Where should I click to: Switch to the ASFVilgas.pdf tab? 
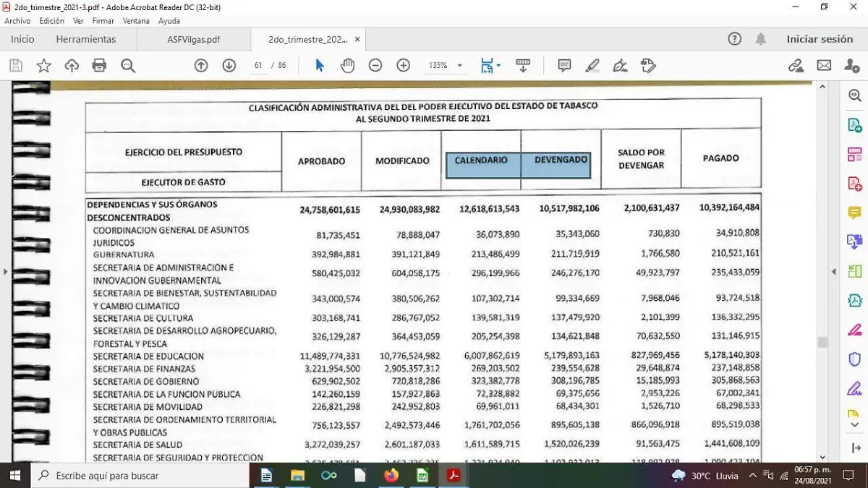(188, 39)
